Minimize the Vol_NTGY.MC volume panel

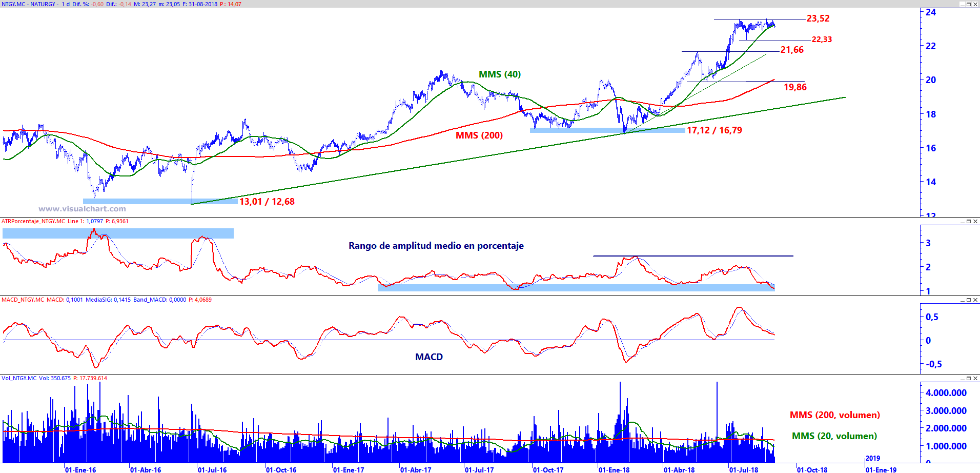coord(962,378)
